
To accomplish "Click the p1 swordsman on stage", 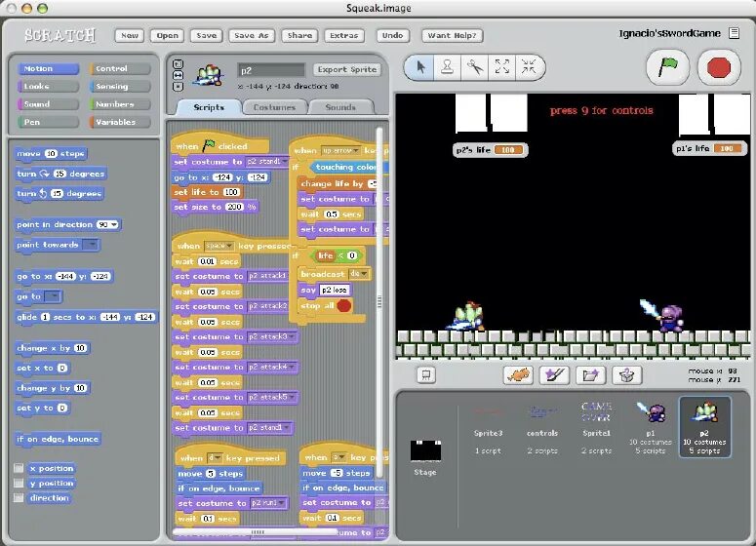I will (662, 315).
